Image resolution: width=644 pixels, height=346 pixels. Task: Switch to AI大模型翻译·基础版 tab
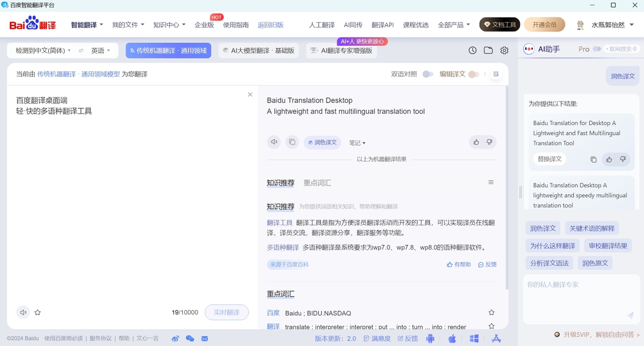point(258,50)
